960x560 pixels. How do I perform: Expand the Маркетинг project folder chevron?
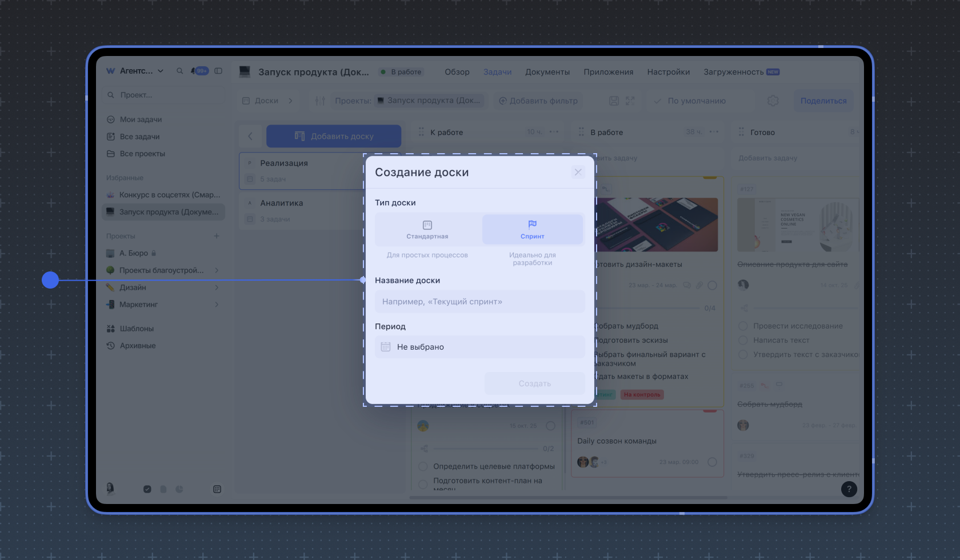pos(217,305)
